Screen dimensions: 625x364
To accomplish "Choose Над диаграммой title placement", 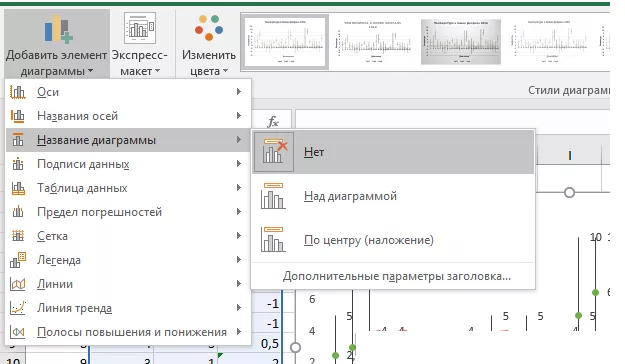I will point(393,196).
